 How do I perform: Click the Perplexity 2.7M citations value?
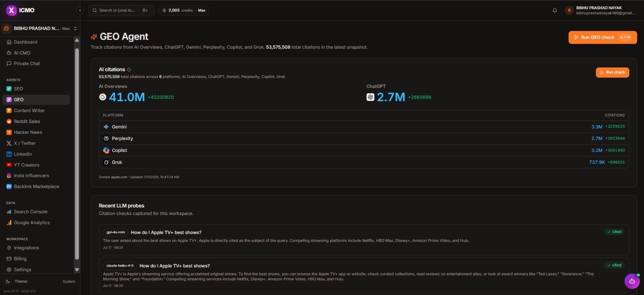597,138
